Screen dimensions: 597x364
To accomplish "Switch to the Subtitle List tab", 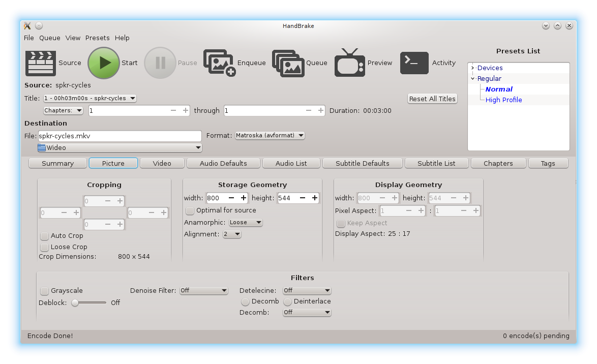I will (436, 163).
